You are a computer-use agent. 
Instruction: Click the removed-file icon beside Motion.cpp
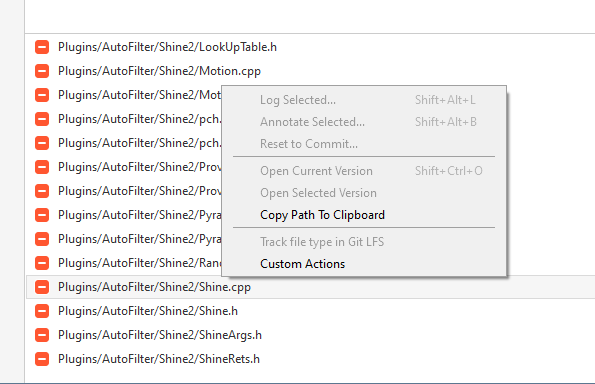click(42, 71)
